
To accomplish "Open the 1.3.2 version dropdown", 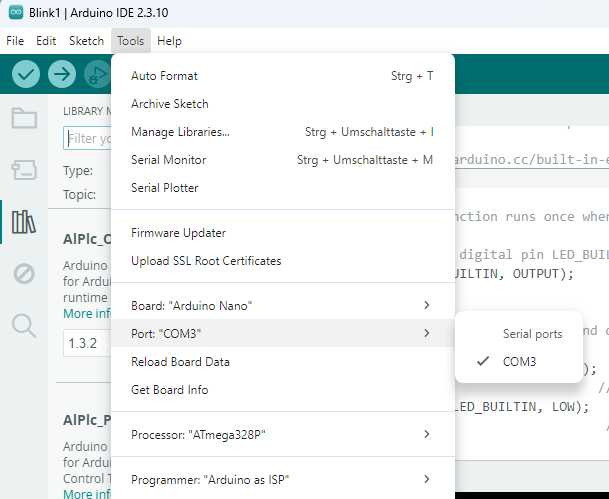I will point(87,343).
